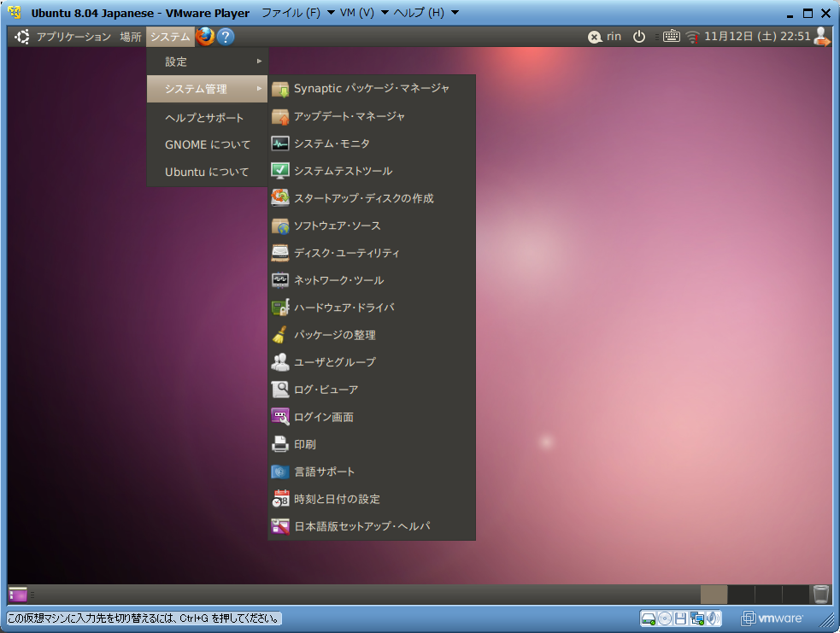Click the show desktop button

pos(18,595)
